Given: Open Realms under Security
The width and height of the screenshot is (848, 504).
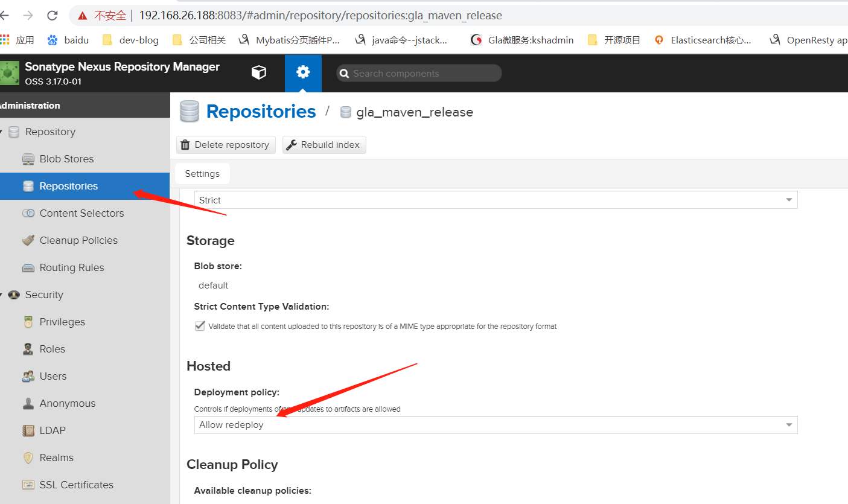Looking at the screenshot, I should point(56,458).
